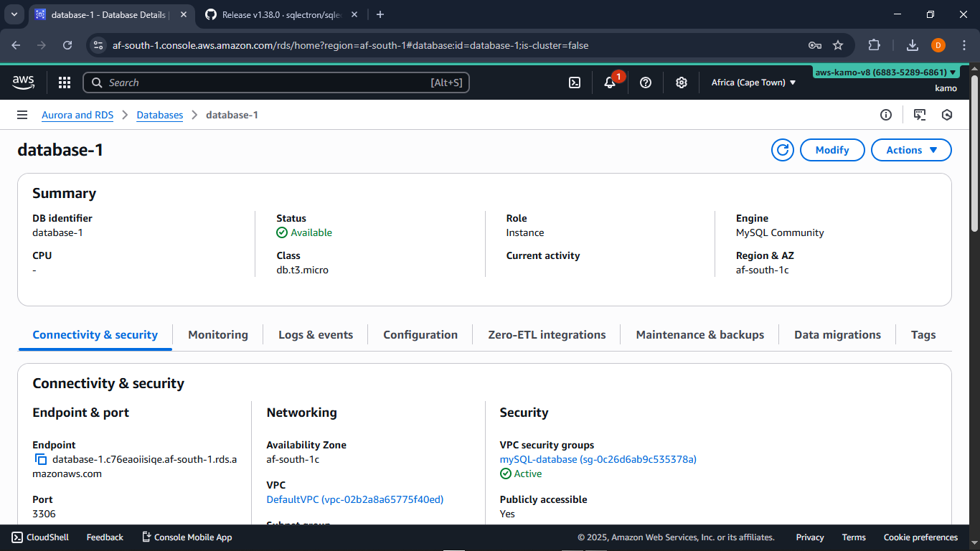Image resolution: width=980 pixels, height=551 pixels.
Task: Click the info icon near the breadcrumb bar
Action: coord(886,115)
